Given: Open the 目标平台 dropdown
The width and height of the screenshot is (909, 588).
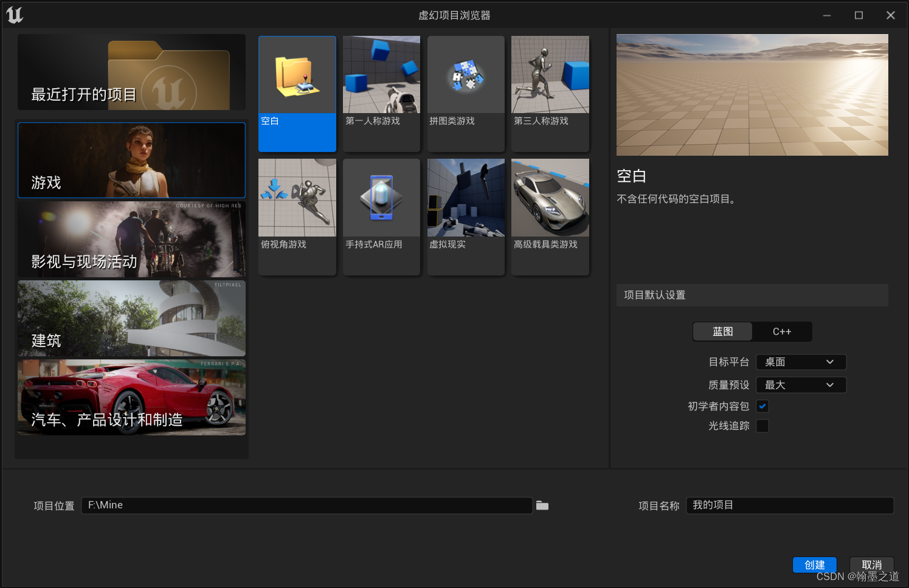Looking at the screenshot, I should tap(801, 362).
